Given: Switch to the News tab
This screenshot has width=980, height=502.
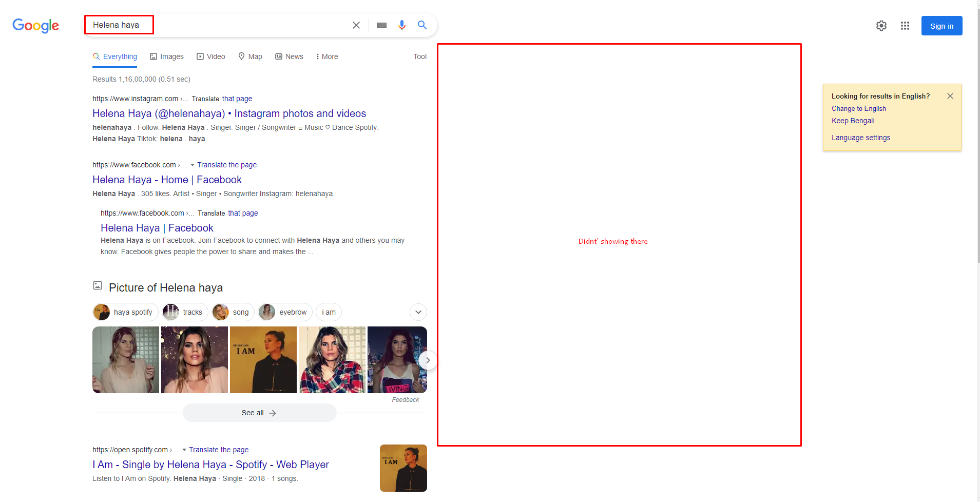Looking at the screenshot, I should coord(290,56).
